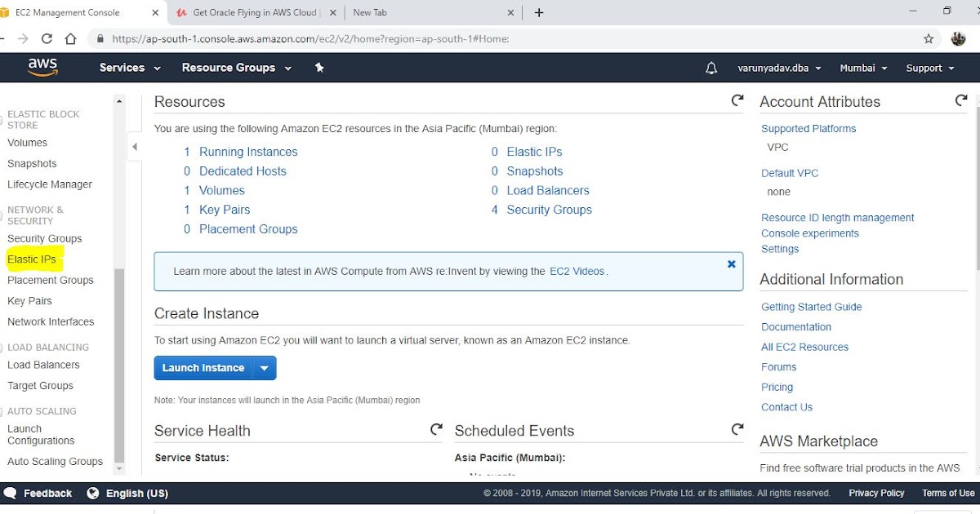This screenshot has width=980, height=514.
Task: Expand the Launch Instance dropdown arrow
Action: point(265,368)
